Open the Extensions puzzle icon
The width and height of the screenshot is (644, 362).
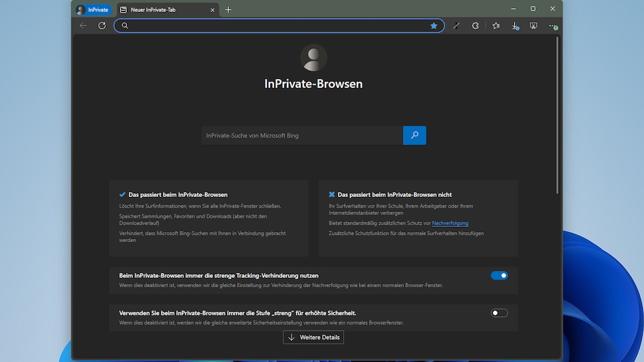coord(475,25)
